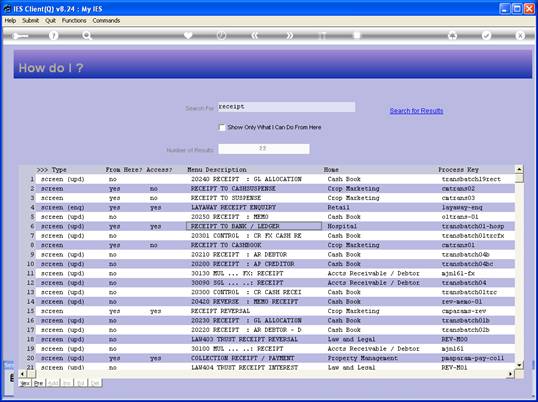Image resolution: width=538 pixels, height=402 pixels.
Task: Click the circled X toolbar icon
Action: tap(520, 36)
